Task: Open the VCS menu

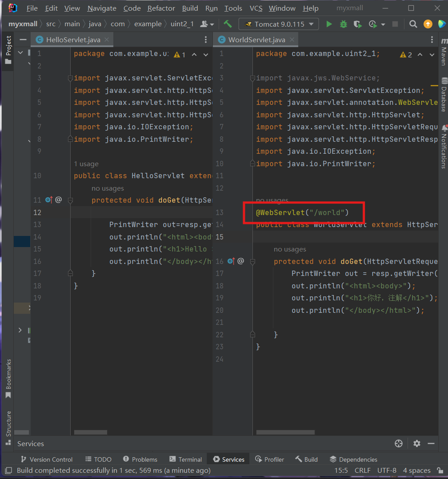Action: click(x=256, y=8)
